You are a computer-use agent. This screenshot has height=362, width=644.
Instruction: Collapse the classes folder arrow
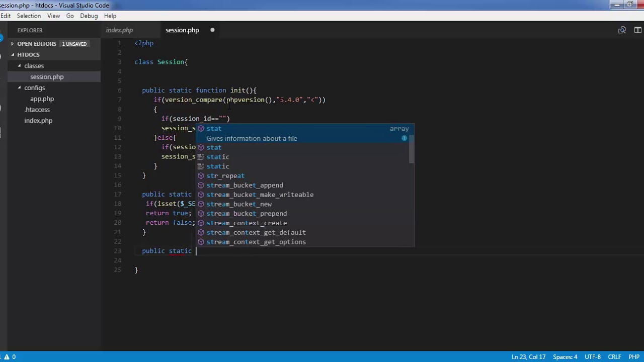click(20, 66)
